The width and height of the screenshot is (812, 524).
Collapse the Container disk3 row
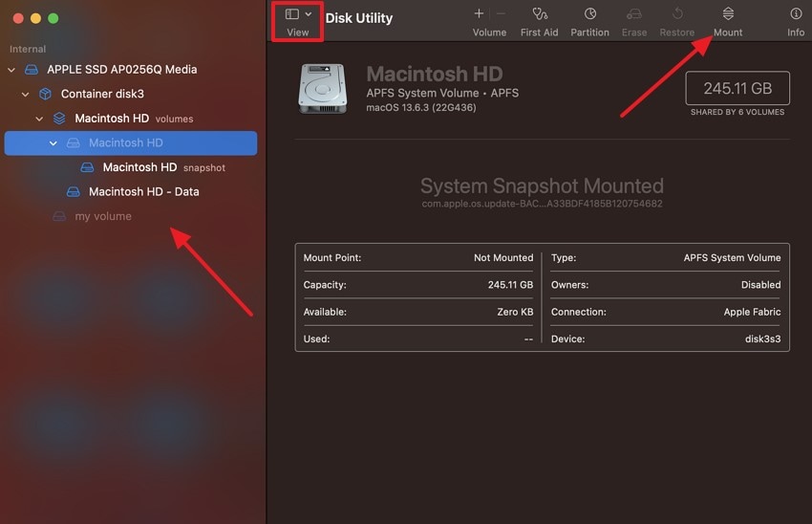tap(26, 94)
